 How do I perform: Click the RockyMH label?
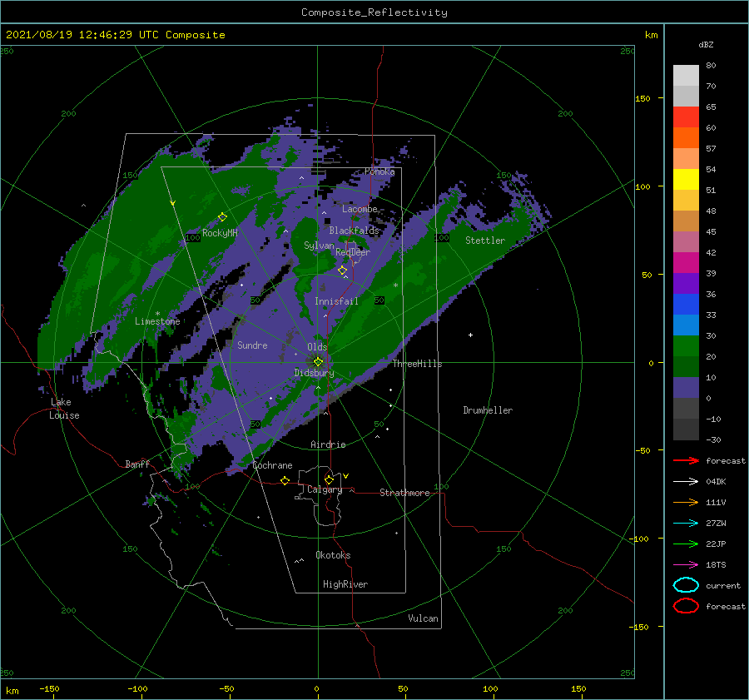[x=219, y=233]
